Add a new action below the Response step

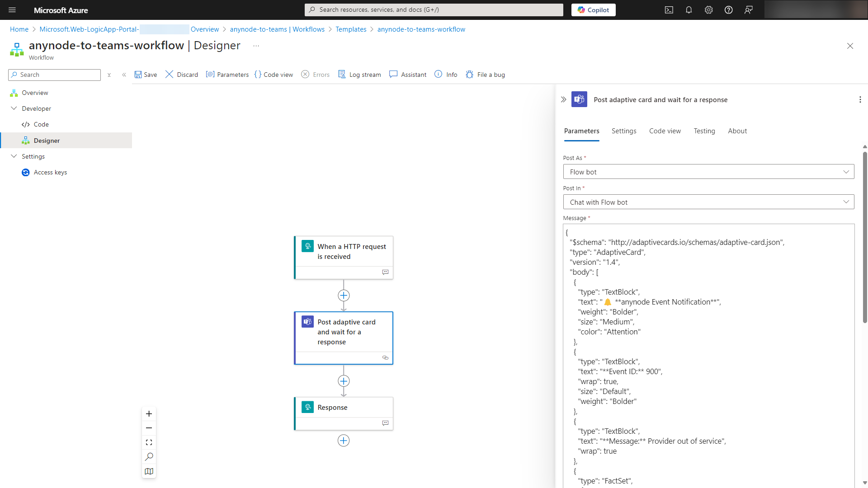coord(344,441)
